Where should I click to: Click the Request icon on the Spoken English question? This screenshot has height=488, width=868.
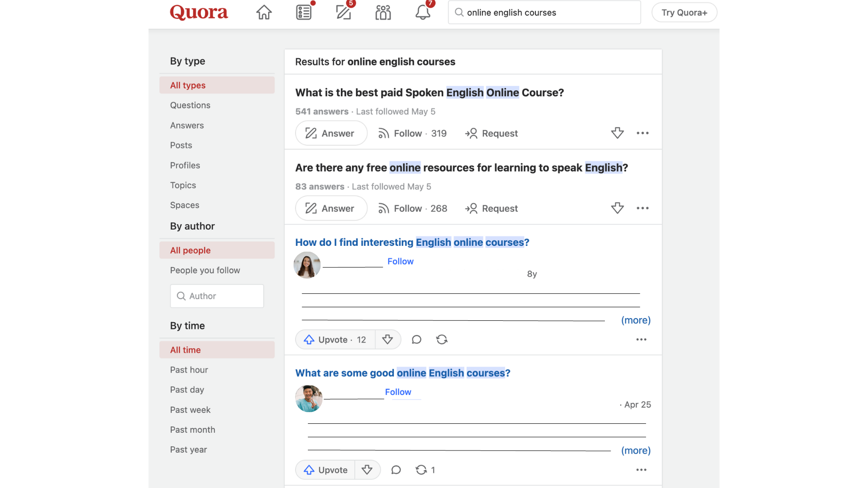click(491, 133)
